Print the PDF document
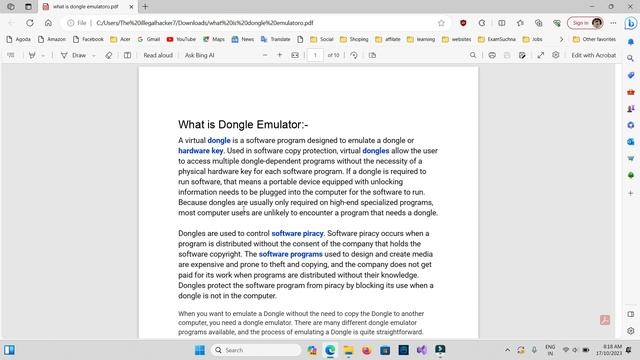 click(492, 55)
